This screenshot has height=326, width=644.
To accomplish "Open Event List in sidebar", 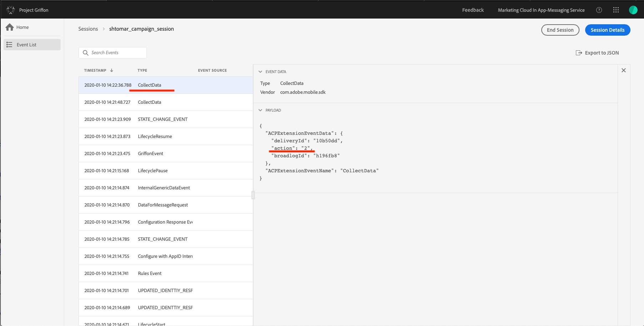I will tap(32, 45).
